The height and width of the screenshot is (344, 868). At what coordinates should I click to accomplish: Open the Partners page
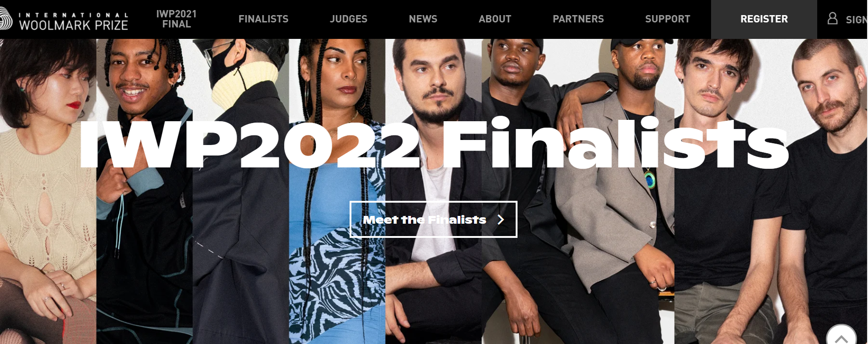(x=578, y=19)
